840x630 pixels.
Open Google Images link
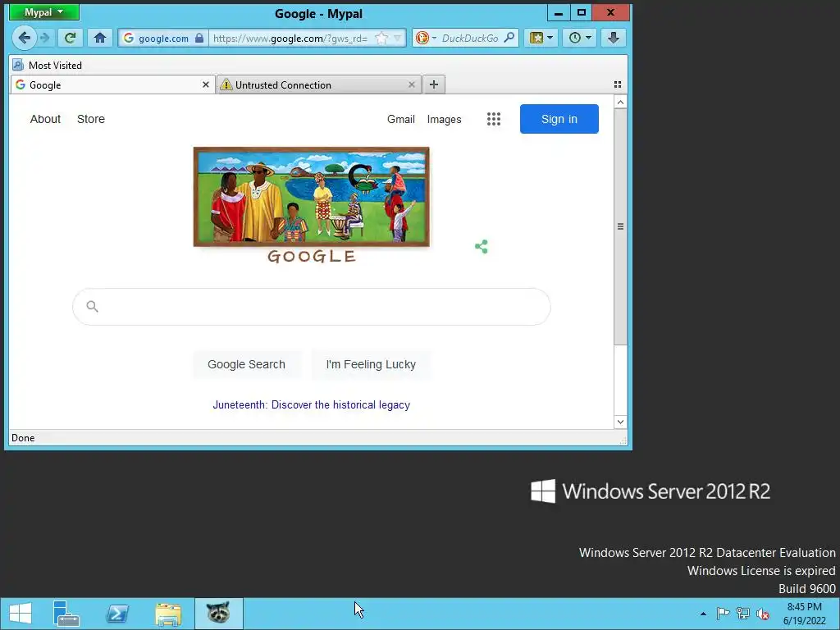pos(444,119)
